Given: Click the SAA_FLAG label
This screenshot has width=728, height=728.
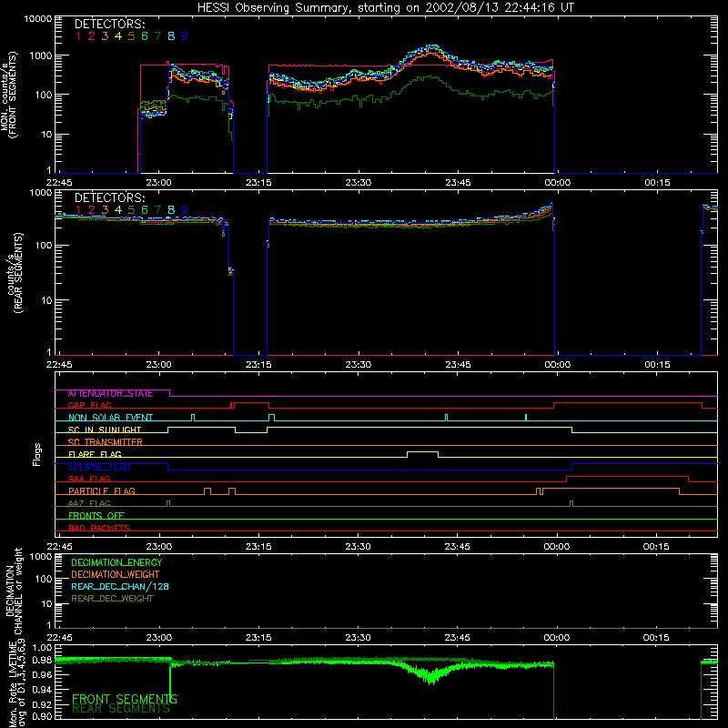Looking at the screenshot, I should (x=89, y=479).
